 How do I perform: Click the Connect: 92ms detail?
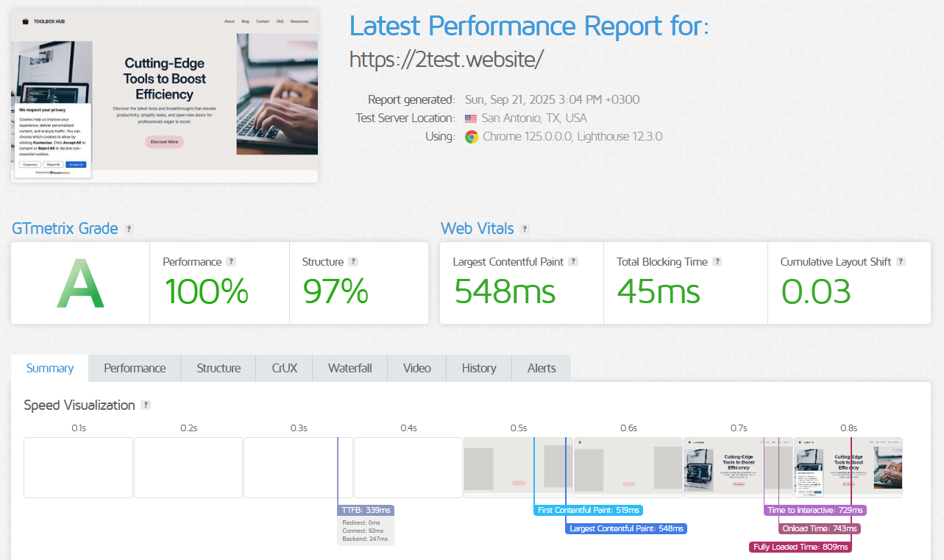pyautogui.click(x=363, y=531)
